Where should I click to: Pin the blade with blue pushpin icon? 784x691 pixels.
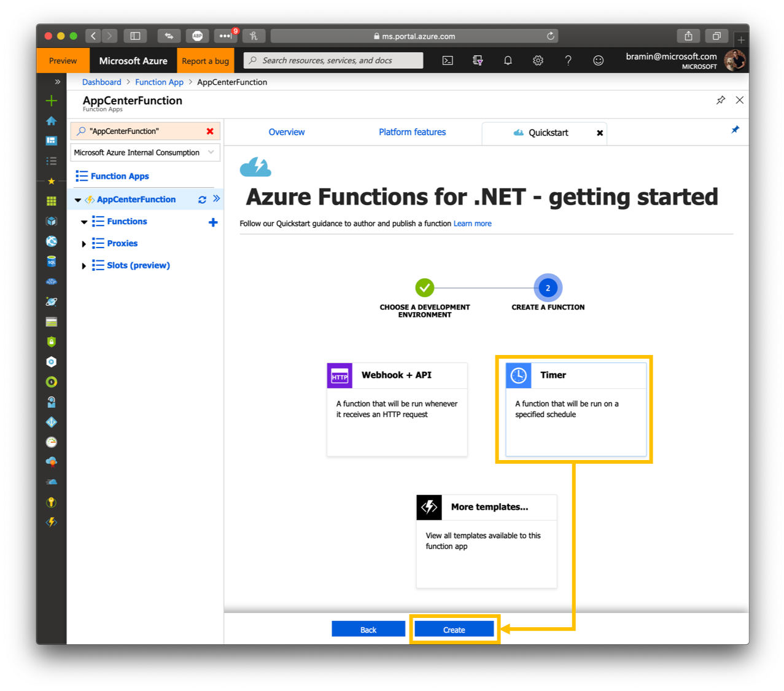pos(735,130)
